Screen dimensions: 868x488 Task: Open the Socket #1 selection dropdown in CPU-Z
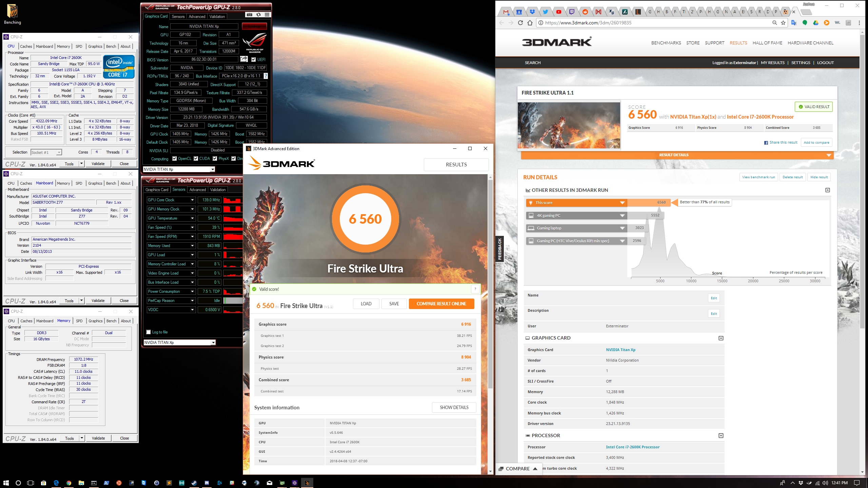[x=46, y=152]
